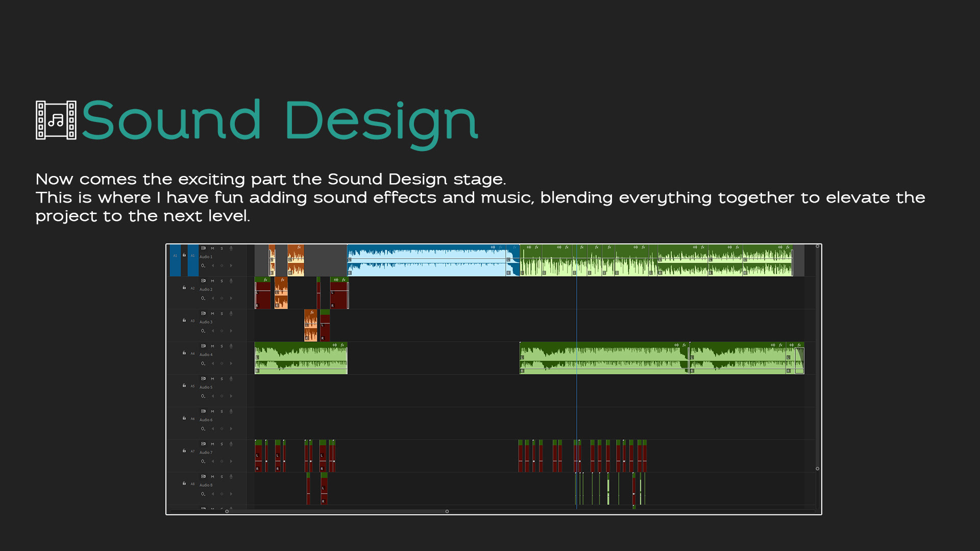980x551 pixels.
Task: Solo the Audio 2 track
Action: coord(222,281)
